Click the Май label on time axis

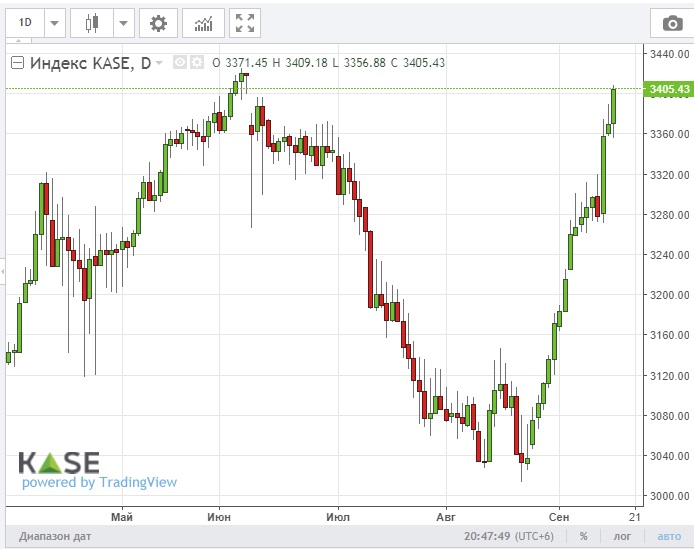point(122,517)
